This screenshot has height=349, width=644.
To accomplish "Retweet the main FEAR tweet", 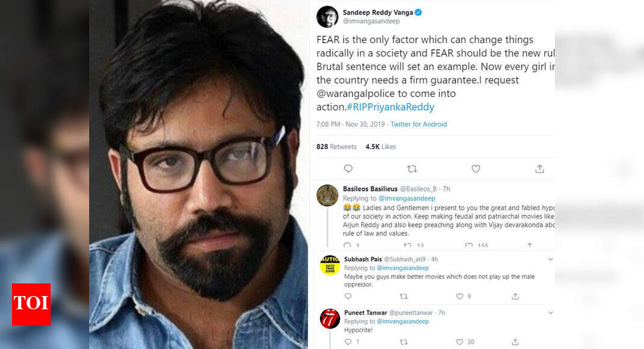I will [x=412, y=169].
